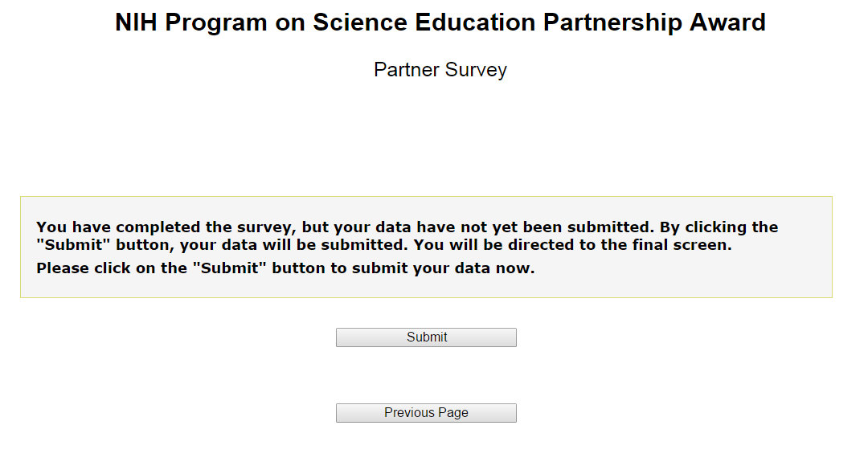
Task: Click the word "Survey" in the subtitle
Action: (x=477, y=70)
